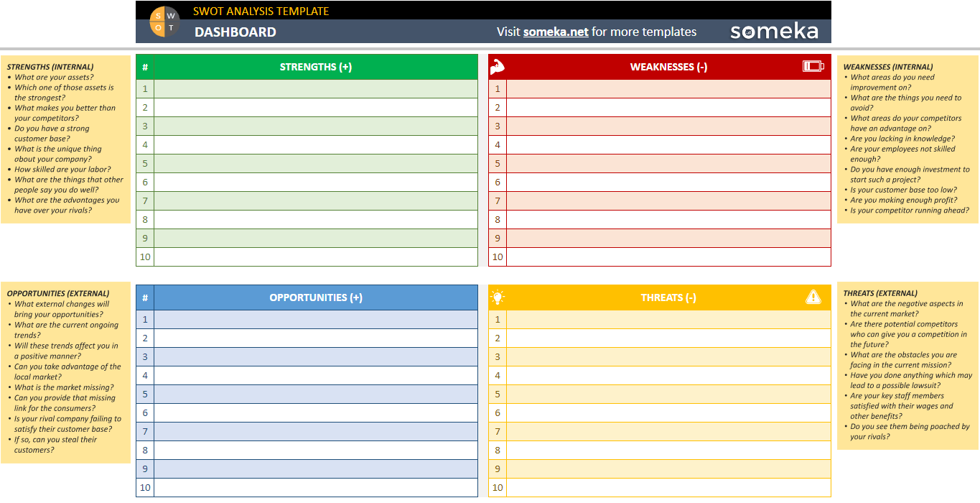980x503 pixels.
Task: Click the flexed-arm icon on the Weaknesses header
Action: [x=498, y=66]
